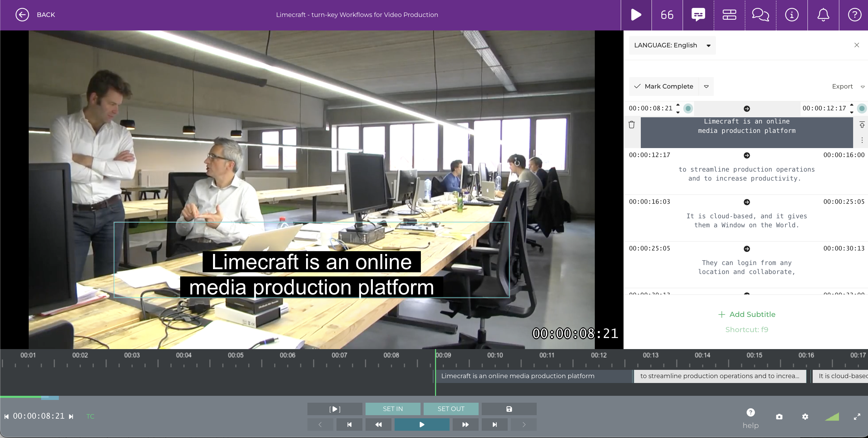
Task: Open the Mark Complete options chevron
Action: click(707, 86)
